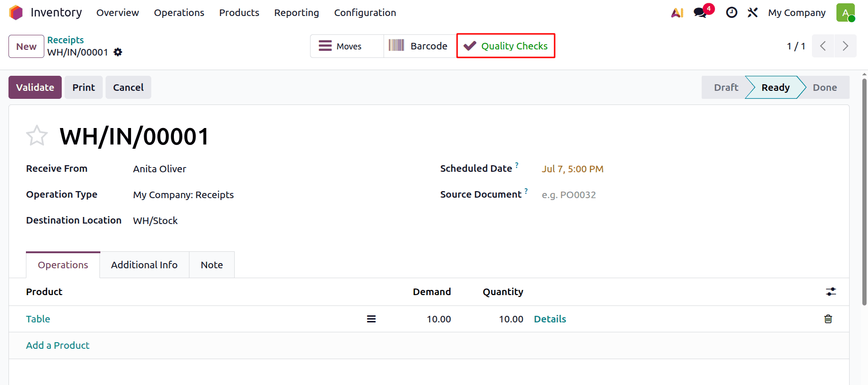868x385 pixels.
Task: Open the messages chat icon with badge
Action: coord(701,13)
